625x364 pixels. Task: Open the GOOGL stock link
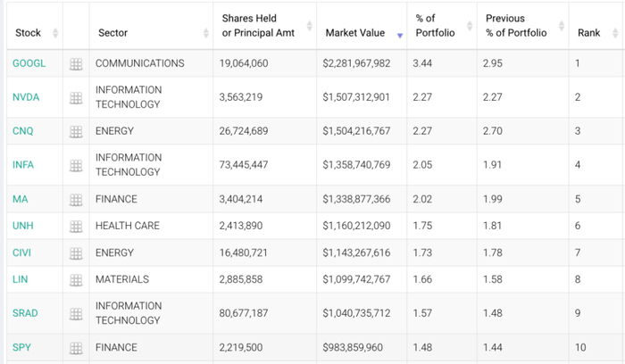(x=27, y=64)
